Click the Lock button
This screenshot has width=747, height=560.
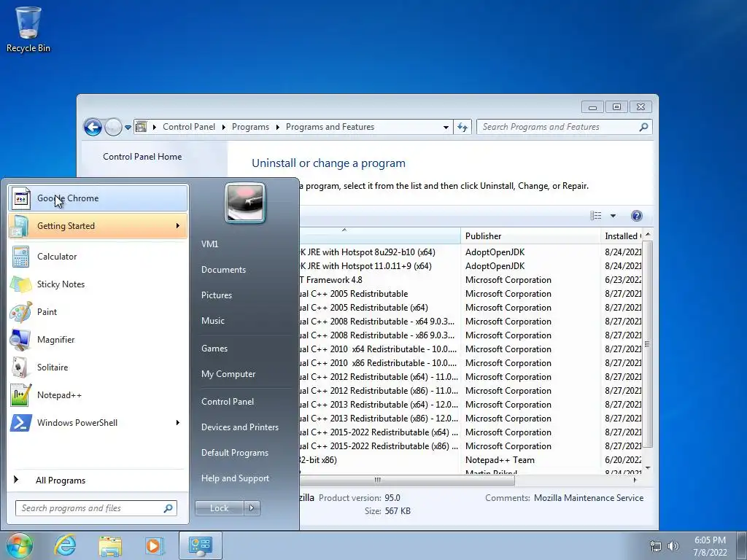pos(219,508)
